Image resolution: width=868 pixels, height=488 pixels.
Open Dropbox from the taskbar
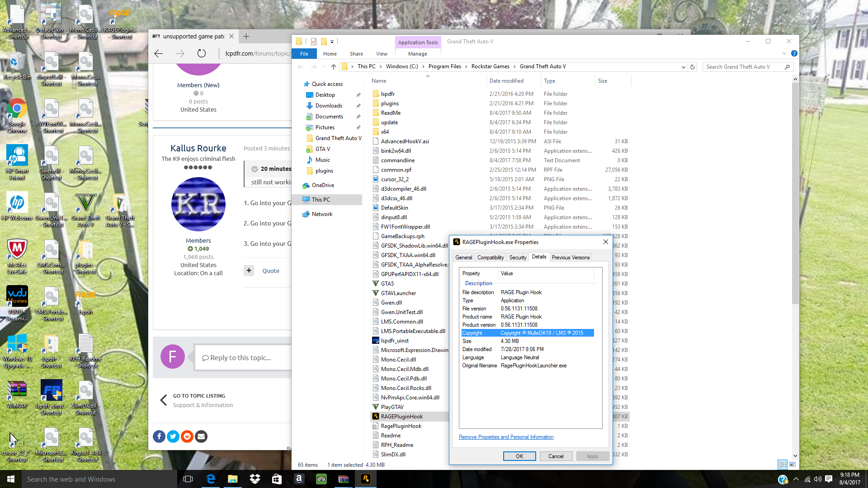click(x=255, y=479)
